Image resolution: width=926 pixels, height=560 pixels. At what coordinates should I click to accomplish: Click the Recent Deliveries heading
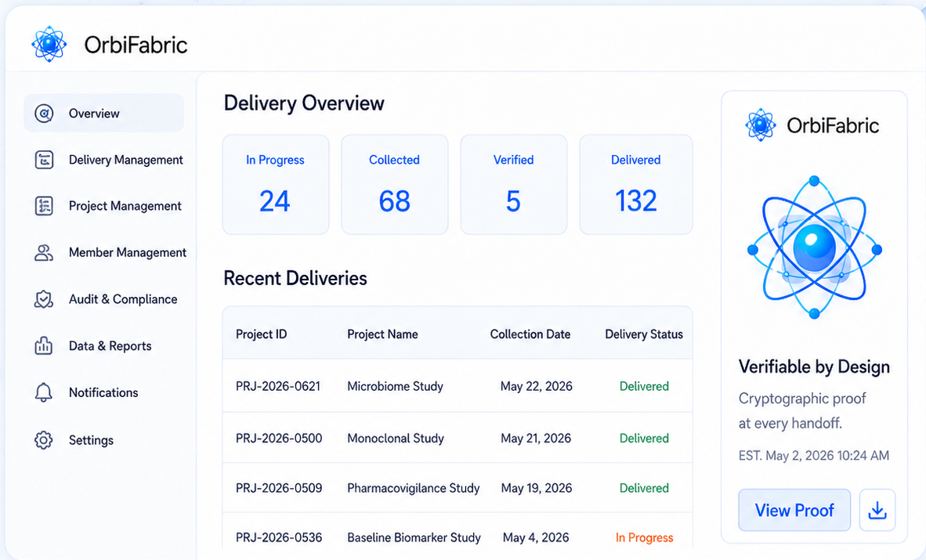pos(295,278)
